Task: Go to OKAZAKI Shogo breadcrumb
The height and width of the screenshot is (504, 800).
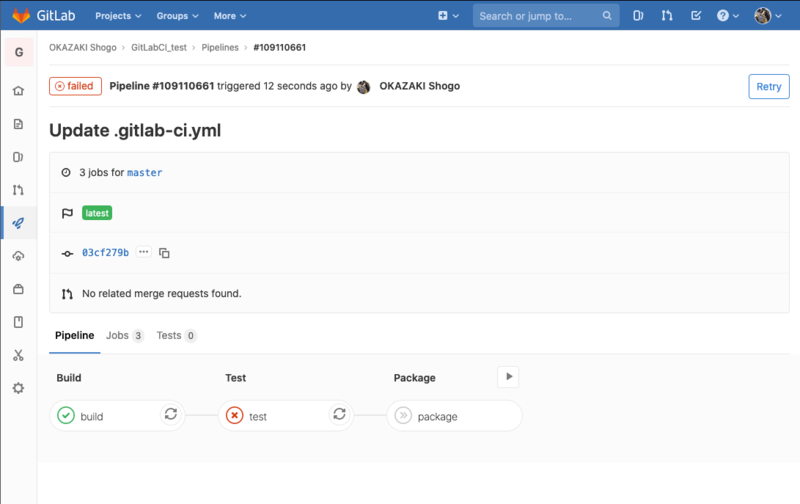Action: (83, 47)
